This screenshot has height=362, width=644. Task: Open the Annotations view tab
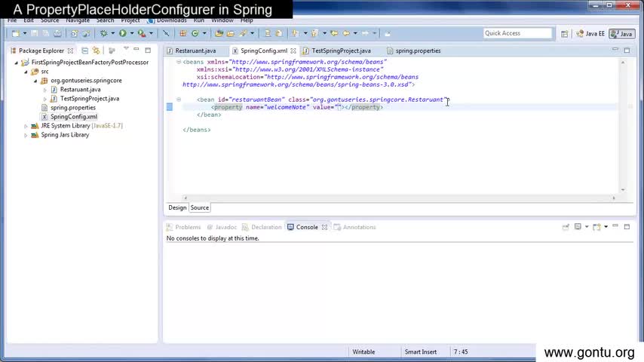click(x=355, y=227)
